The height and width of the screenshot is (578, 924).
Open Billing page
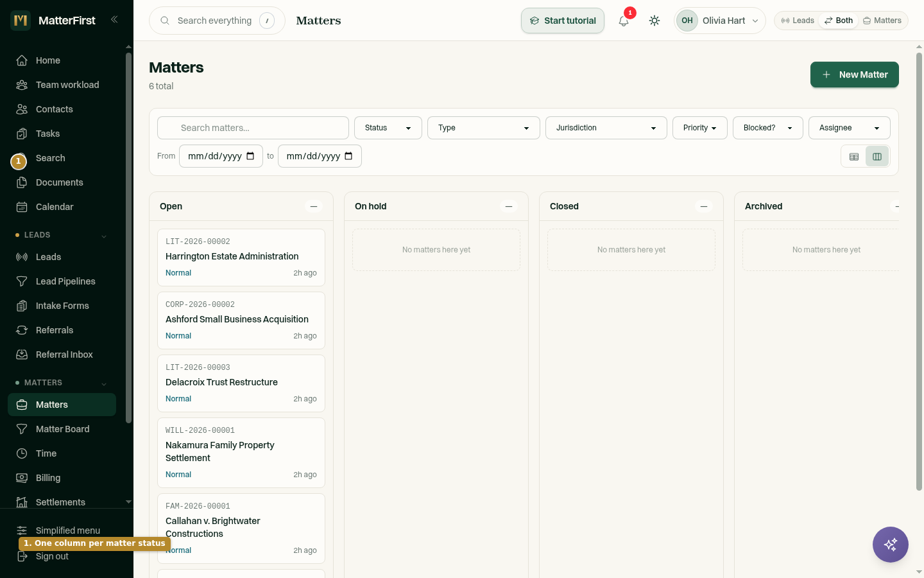click(62, 478)
